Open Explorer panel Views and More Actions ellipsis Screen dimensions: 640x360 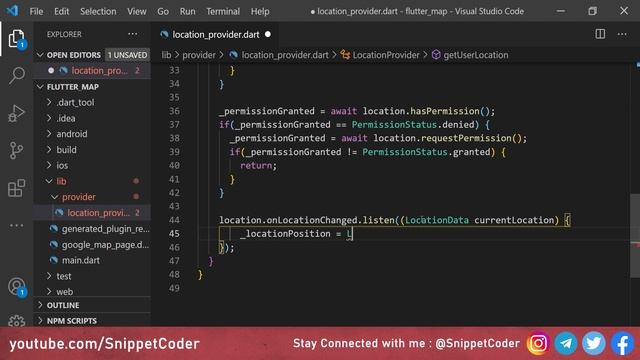(133, 34)
